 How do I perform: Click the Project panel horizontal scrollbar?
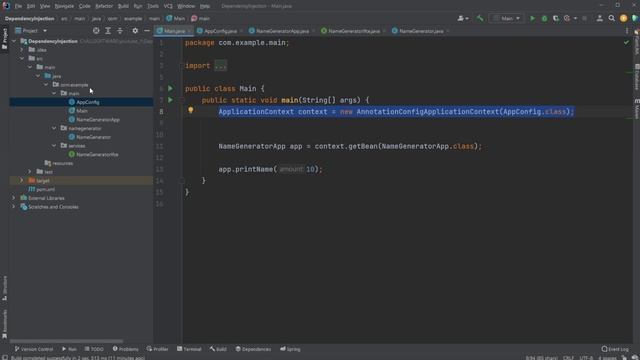[66, 341]
